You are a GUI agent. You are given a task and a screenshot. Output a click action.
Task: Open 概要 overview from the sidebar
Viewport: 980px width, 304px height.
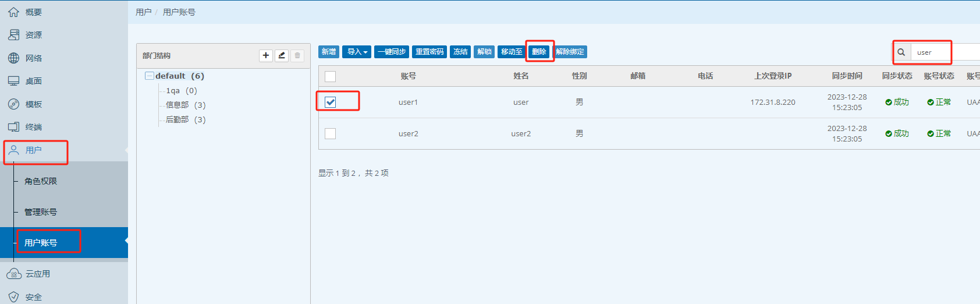[x=33, y=12]
